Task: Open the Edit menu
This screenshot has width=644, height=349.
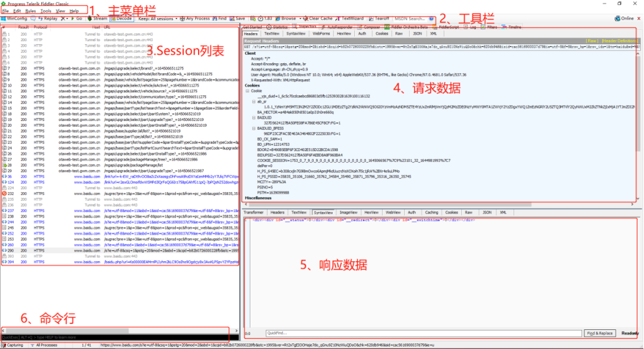Action: 17,11
